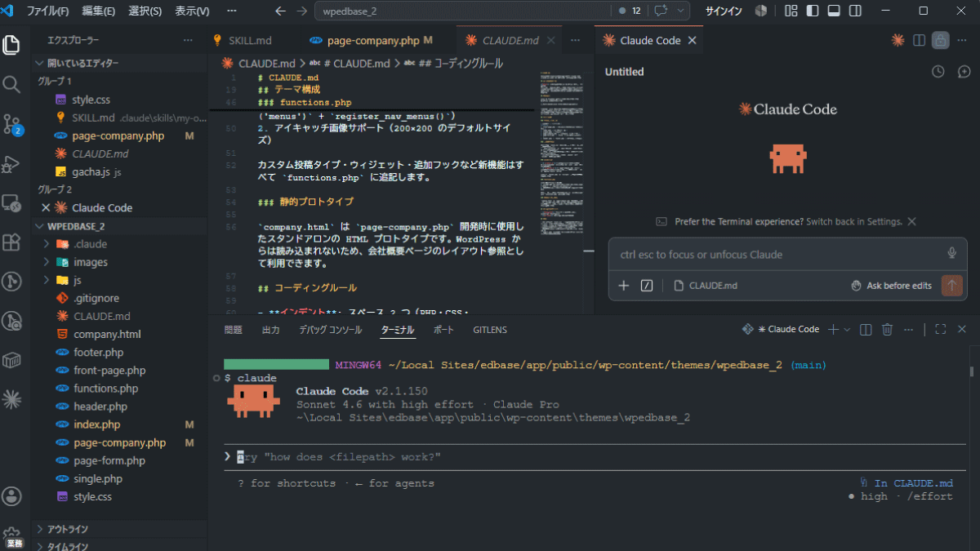Switch to 問題 panel tab
The width and height of the screenshot is (980, 551).
(x=234, y=330)
